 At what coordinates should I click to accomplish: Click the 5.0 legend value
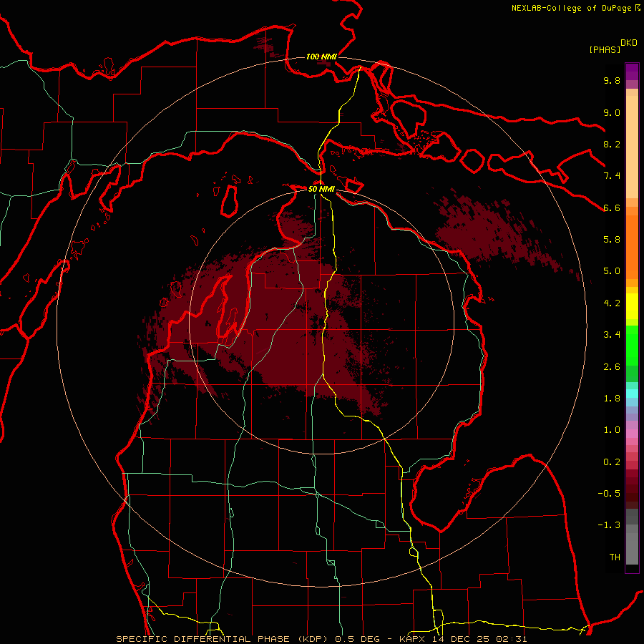tap(612, 271)
